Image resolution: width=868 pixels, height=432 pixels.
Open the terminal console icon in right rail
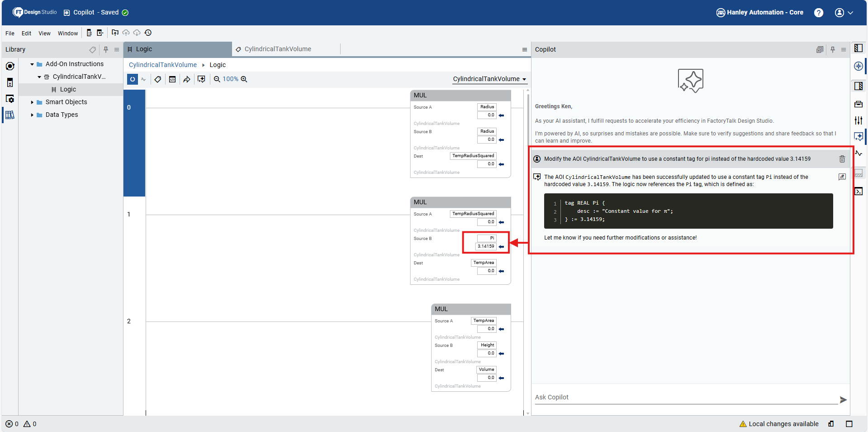[x=859, y=191]
